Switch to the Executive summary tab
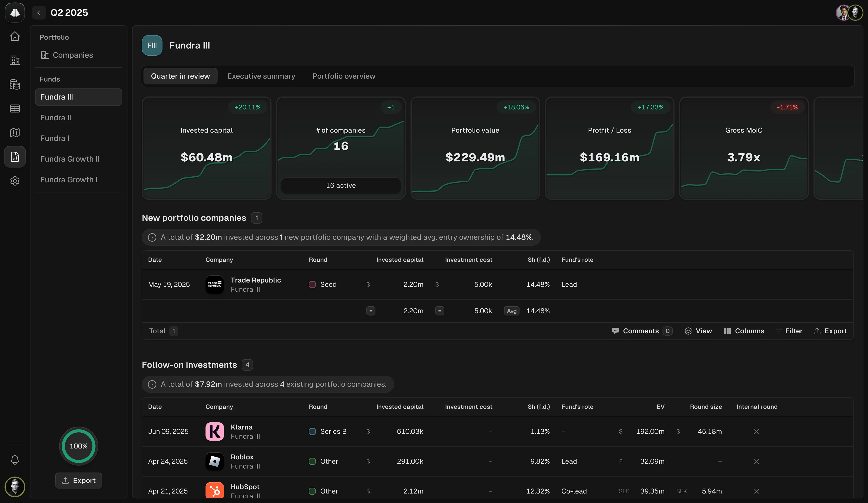The height and width of the screenshot is (503, 868). pos(261,76)
